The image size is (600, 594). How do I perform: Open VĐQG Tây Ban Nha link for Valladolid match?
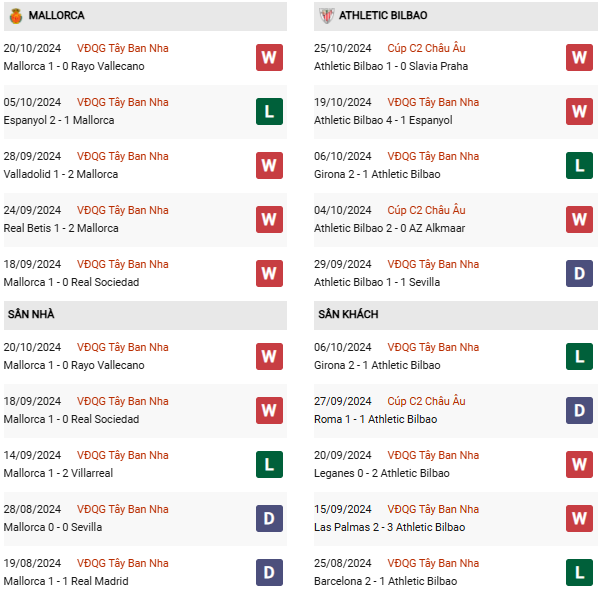(x=122, y=156)
